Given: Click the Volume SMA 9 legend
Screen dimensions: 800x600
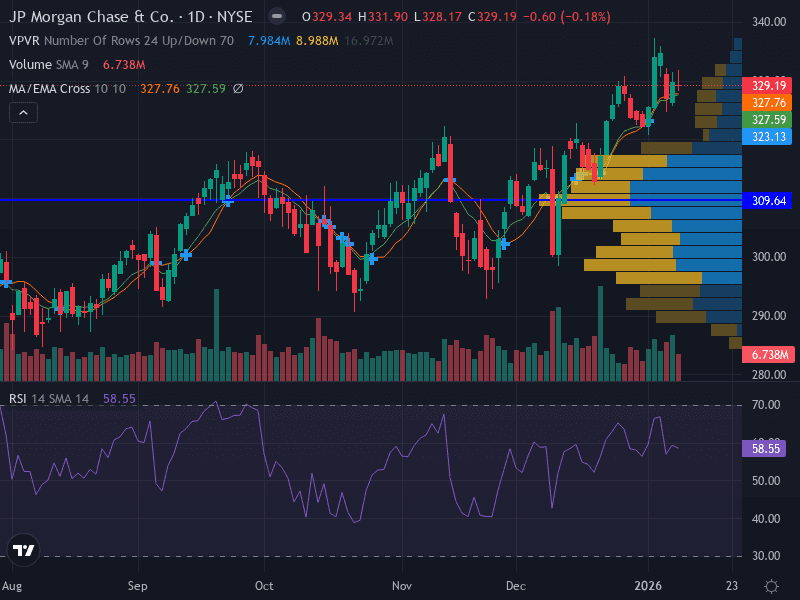Looking at the screenshot, I should 48,65.
